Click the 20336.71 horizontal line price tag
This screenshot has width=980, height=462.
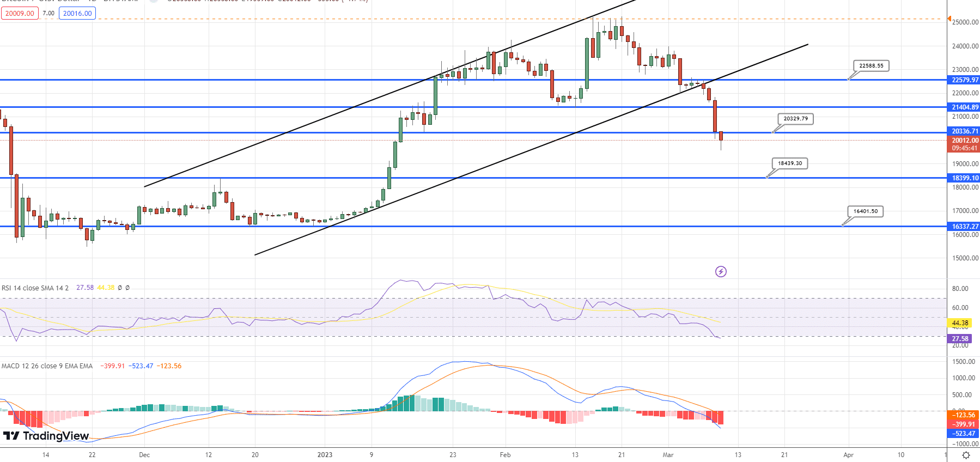coord(964,131)
